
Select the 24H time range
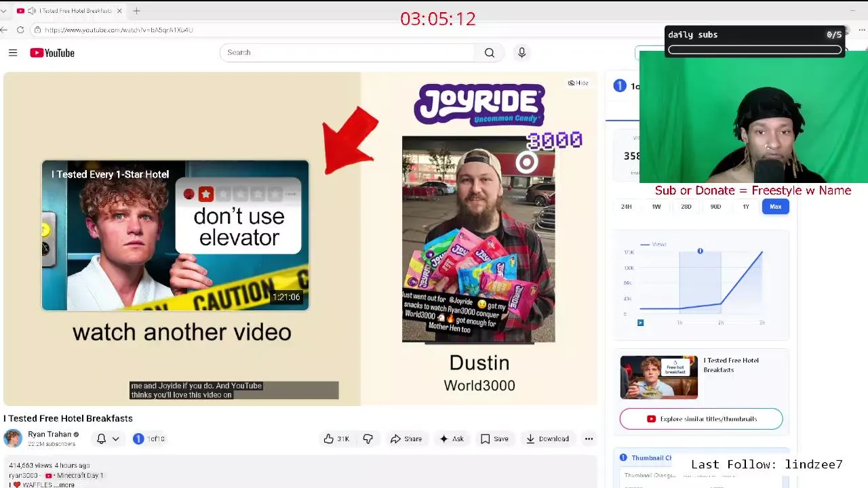click(627, 207)
